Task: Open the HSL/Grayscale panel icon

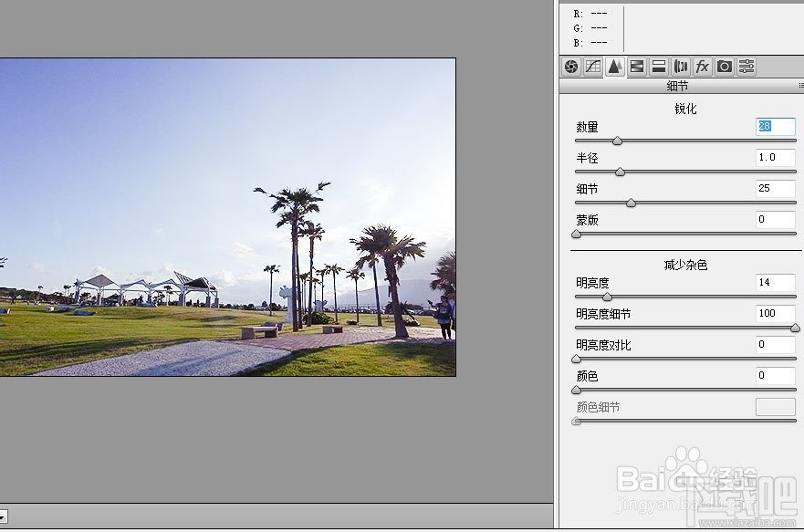Action: [636, 66]
